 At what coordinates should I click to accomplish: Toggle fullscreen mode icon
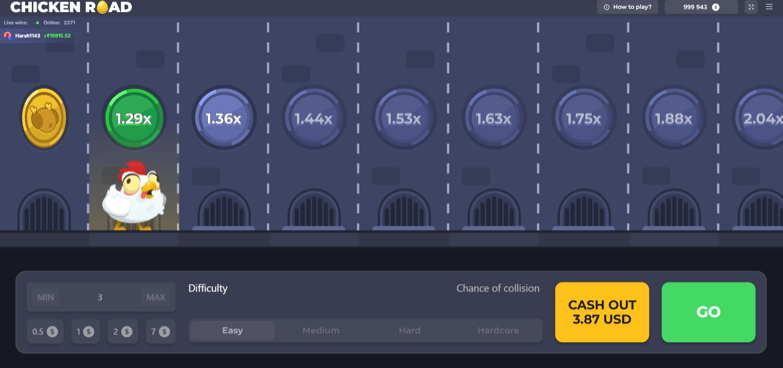click(x=751, y=7)
